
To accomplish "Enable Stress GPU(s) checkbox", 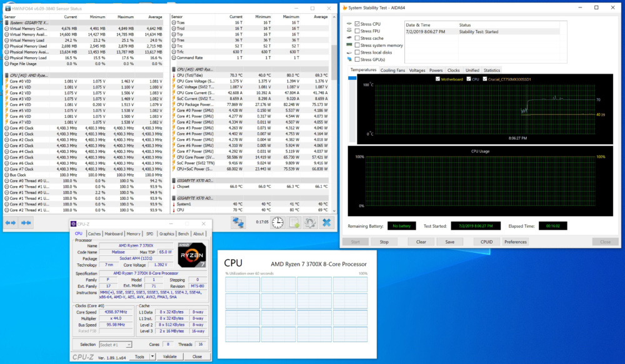I will (x=357, y=59).
